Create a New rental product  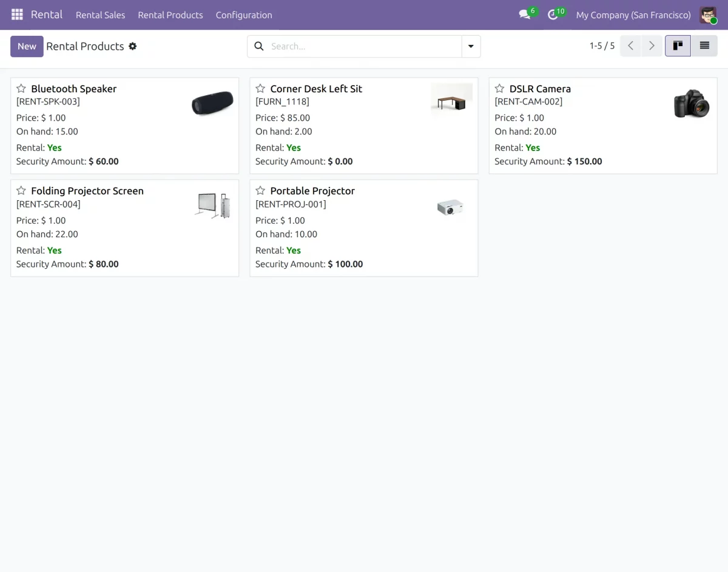[x=27, y=46]
